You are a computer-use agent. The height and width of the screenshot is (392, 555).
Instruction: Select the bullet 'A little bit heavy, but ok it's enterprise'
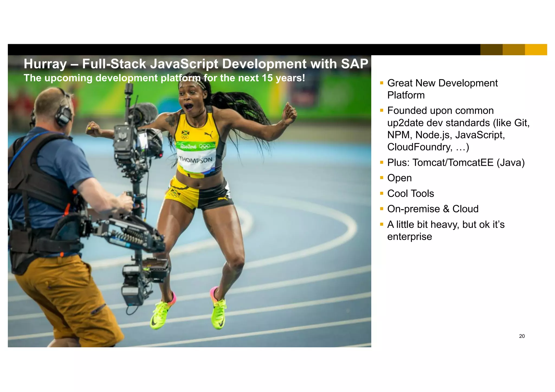tap(446, 231)
